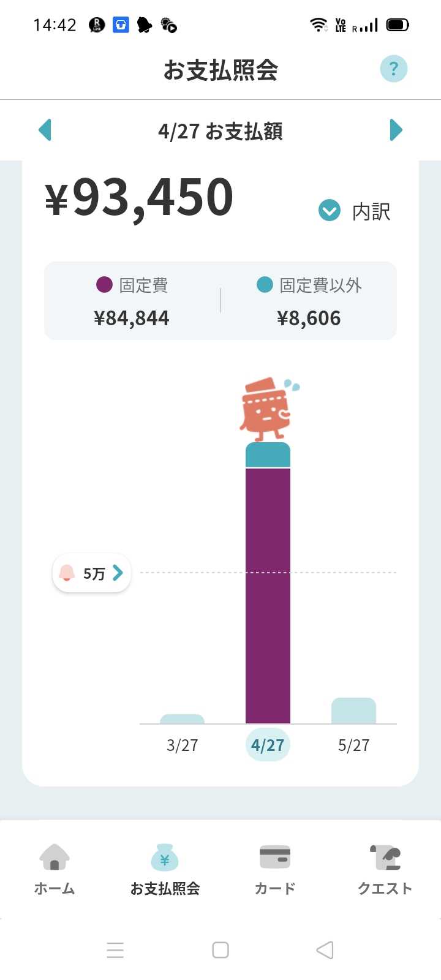The height and width of the screenshot is (980, 441).
Task: Tap the small 5/27 payment bar
Action: pos(353,710)
